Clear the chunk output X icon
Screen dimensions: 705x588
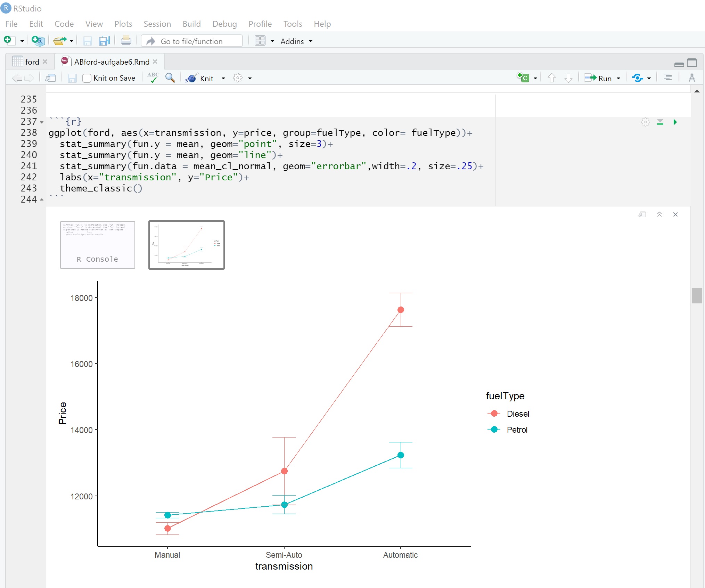(675, 214)
